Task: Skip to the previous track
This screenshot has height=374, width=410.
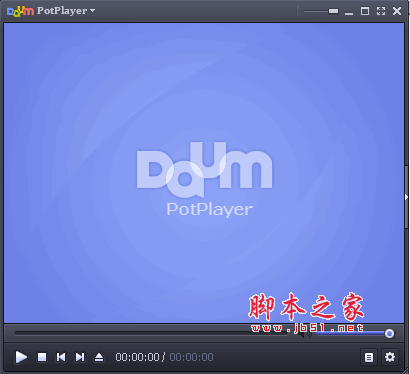Action: coord(61,357)
